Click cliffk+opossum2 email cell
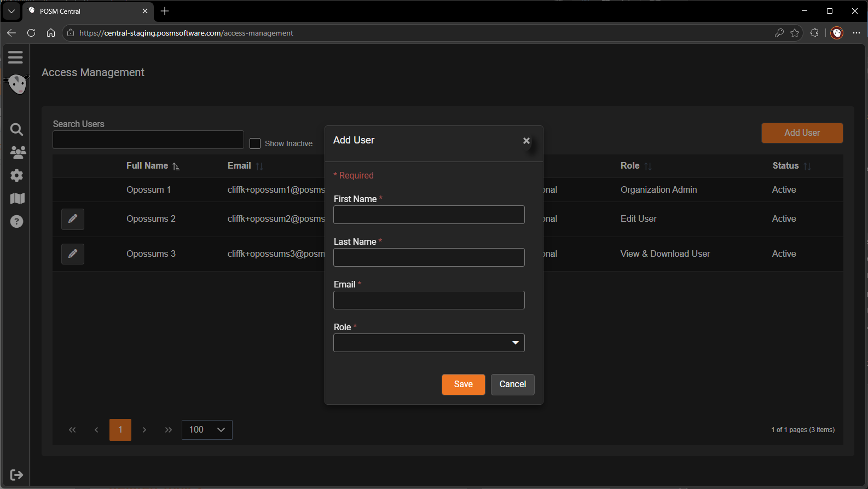This screenshot has height=489, width=868. 276,219
